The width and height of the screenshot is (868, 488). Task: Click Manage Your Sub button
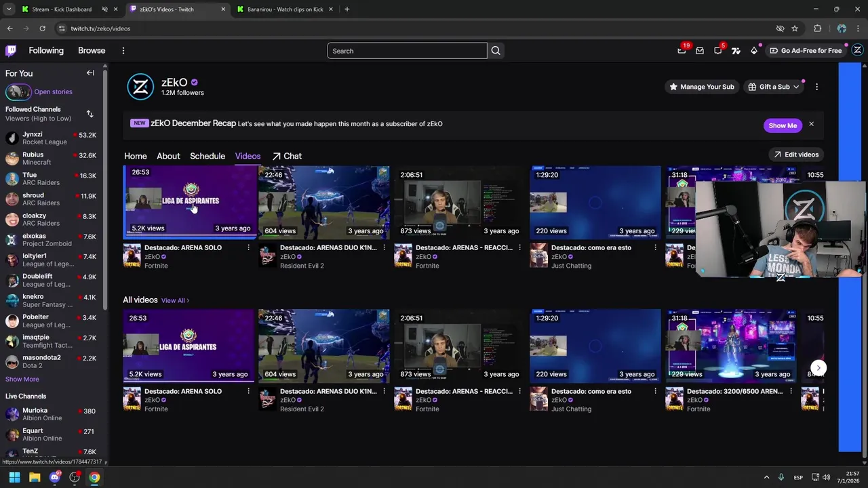(x=701, y=87)
